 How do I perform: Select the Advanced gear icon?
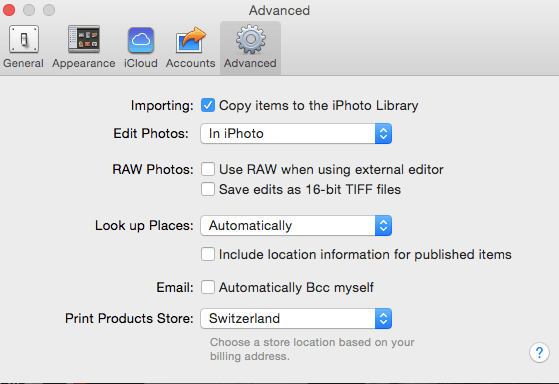(251, 39)
